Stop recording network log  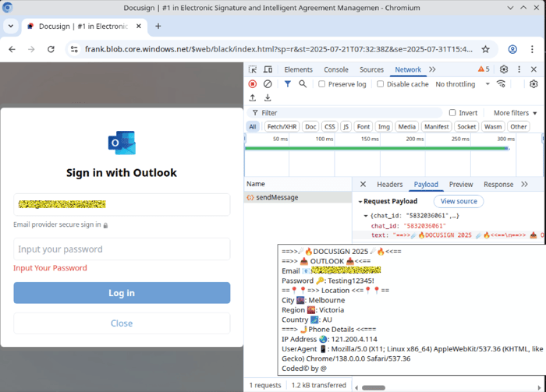click(253, 84)
